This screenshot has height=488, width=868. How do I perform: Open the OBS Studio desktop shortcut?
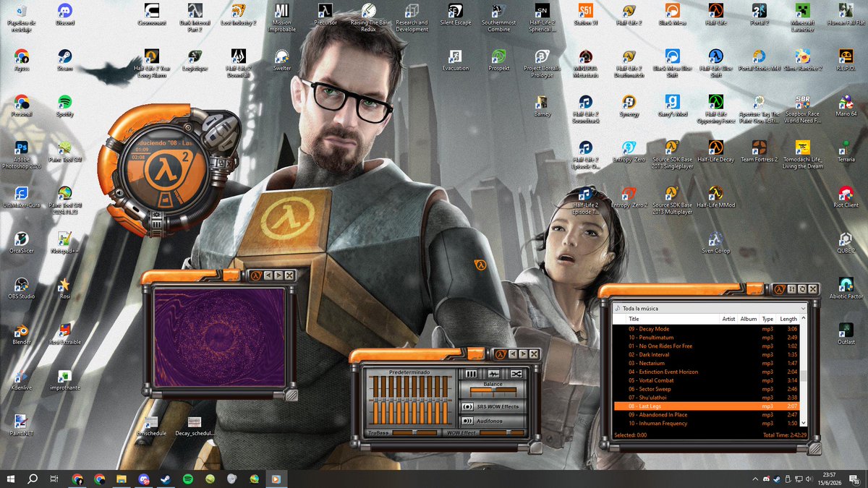coord(22,288)
